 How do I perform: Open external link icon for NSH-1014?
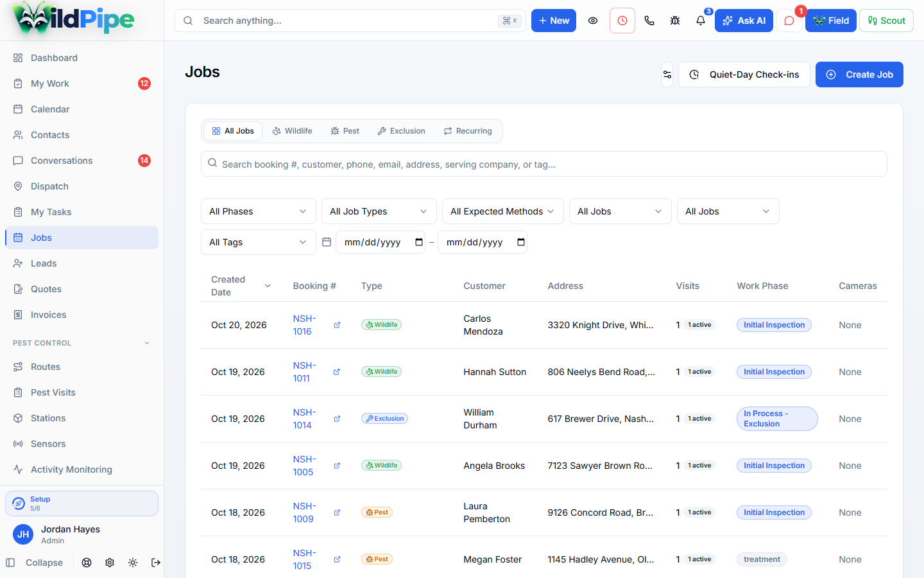pyautogui.click(x=337, y=419)
